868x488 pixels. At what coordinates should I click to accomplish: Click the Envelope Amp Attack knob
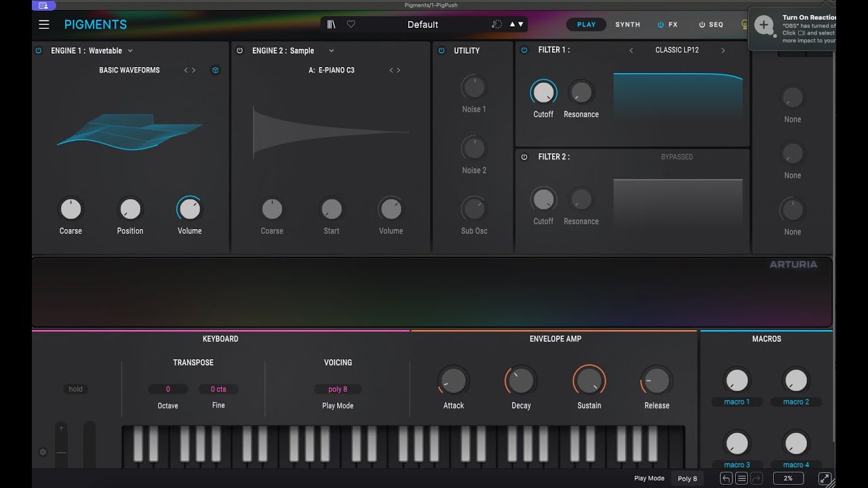[453, 381]
